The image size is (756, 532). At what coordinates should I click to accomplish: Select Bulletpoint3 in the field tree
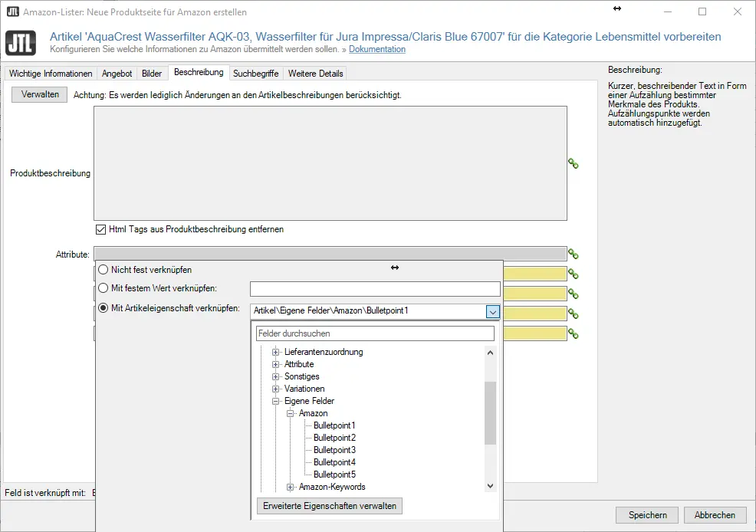[334, 450]
